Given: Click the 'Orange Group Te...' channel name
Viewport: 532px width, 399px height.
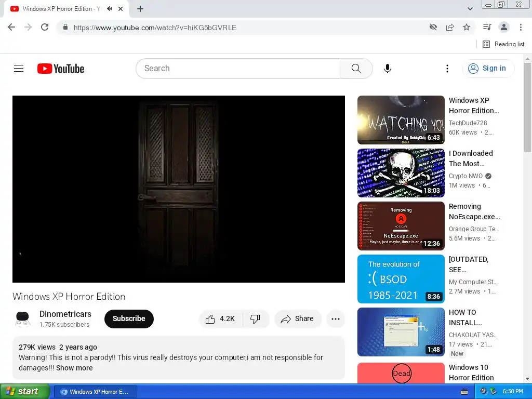Looking at the screenshot, I should pos(474,229).
